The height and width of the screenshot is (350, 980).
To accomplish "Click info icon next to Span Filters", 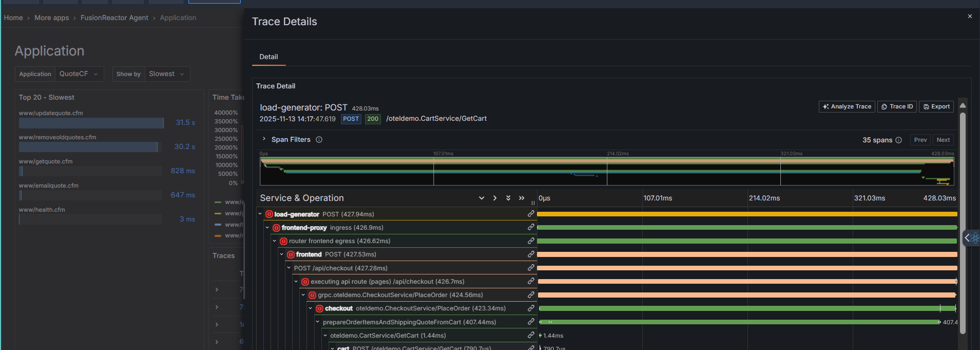I will pyautogui.click(x=319, y=140).
